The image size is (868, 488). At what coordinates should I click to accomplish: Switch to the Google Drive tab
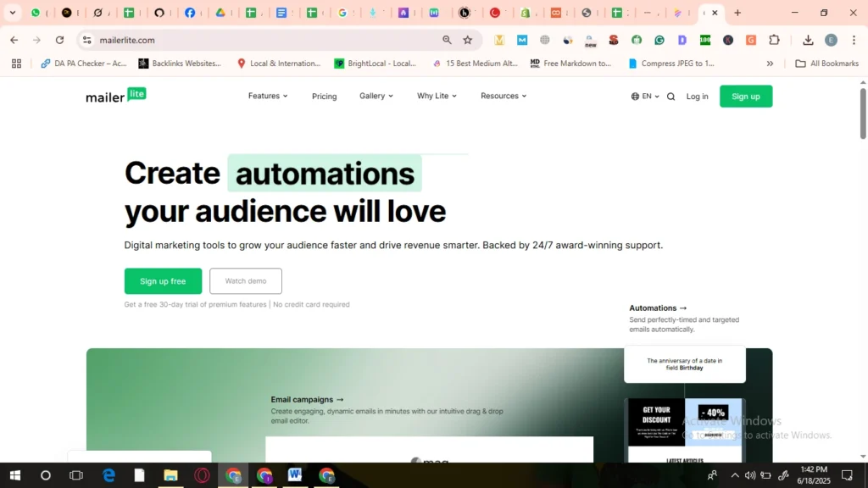point(221,13)
